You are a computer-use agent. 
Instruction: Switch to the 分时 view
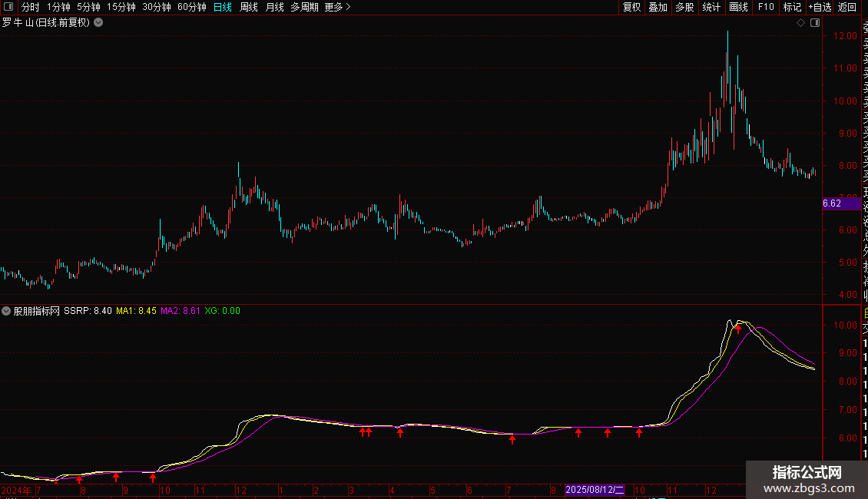pyautogui.click(x=31, y=7)
